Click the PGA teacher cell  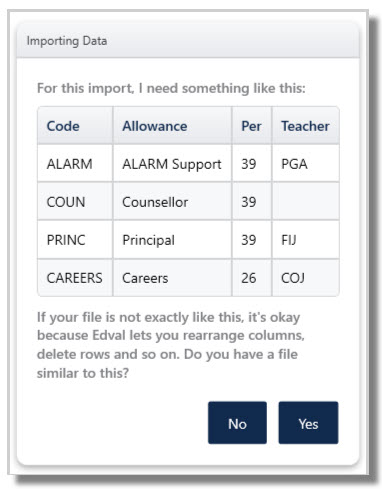tap(306, 164)
